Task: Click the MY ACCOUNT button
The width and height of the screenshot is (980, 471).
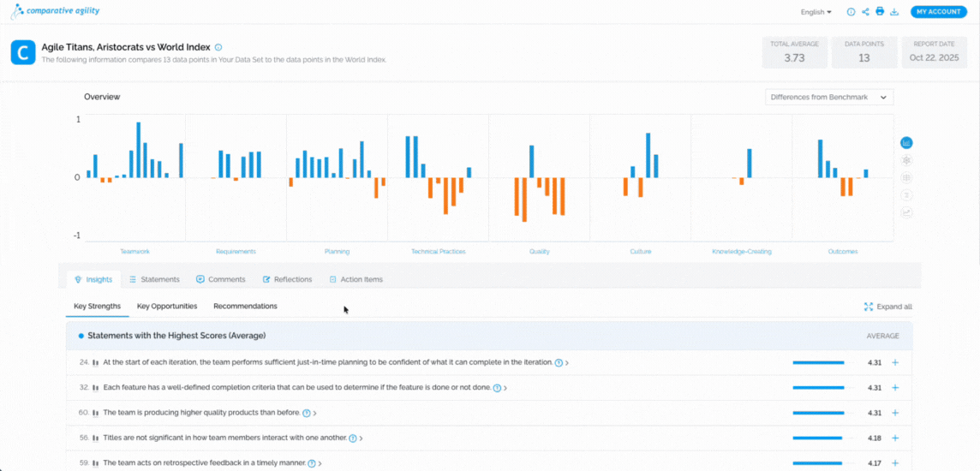Action: click(938, 12)
